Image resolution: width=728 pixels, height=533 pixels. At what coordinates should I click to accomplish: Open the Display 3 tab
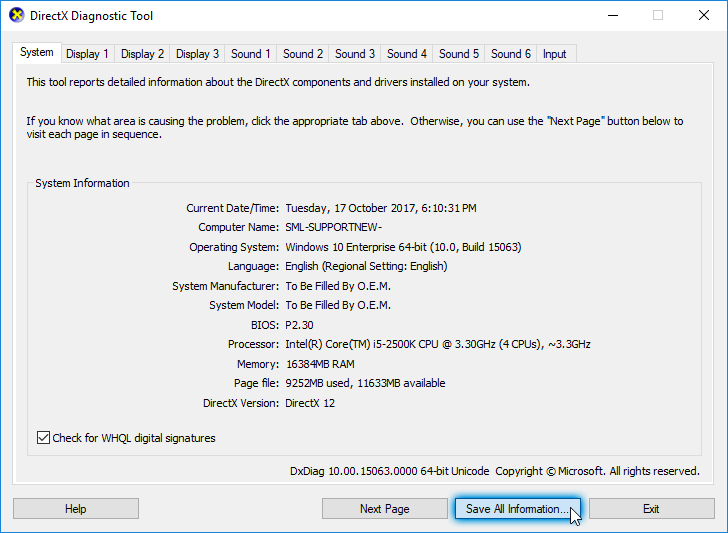(x=197, y=54)
